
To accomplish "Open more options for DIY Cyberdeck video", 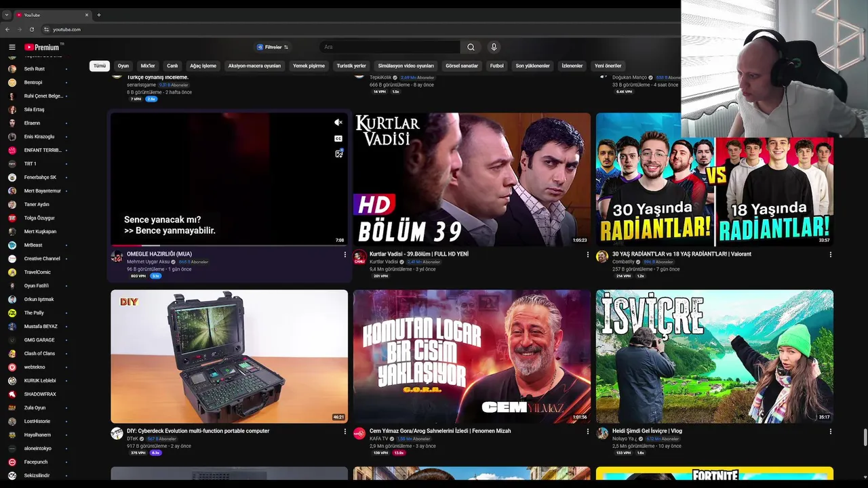I will click(344, 432).
